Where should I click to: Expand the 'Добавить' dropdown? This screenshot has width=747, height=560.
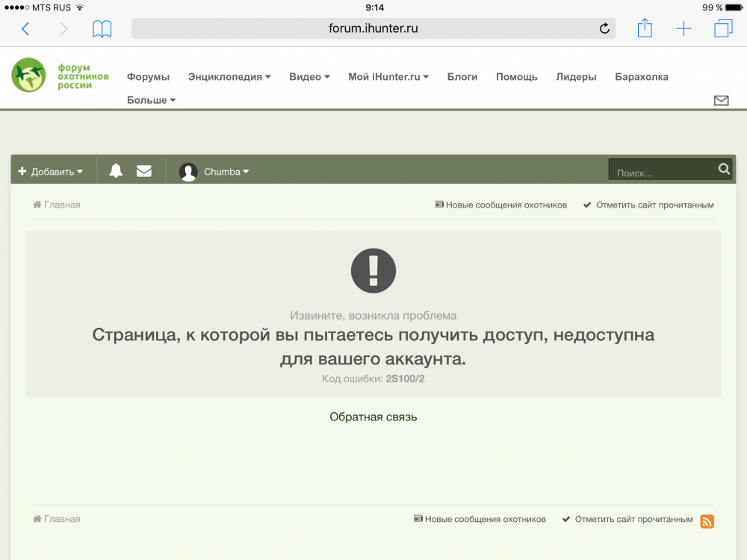51,172
